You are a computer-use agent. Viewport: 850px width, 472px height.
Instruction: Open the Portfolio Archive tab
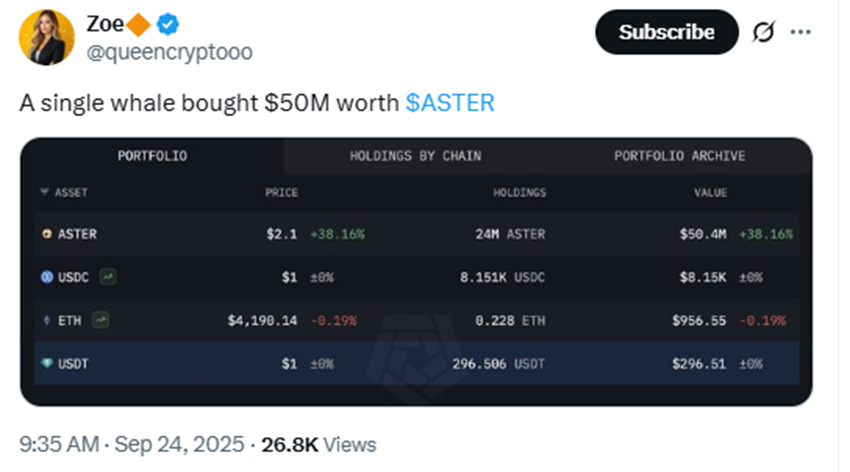pyautogui.click(x=679, y=156)
